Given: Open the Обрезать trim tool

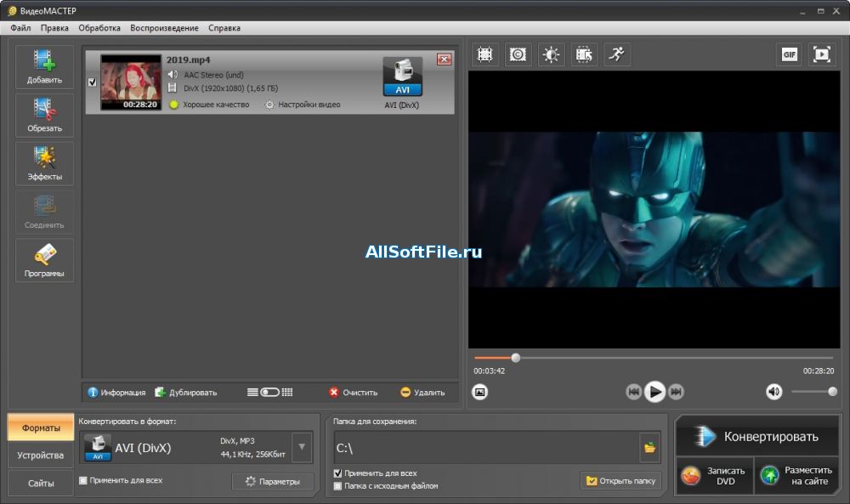Looking at the screenshot, I should [44, 115].
